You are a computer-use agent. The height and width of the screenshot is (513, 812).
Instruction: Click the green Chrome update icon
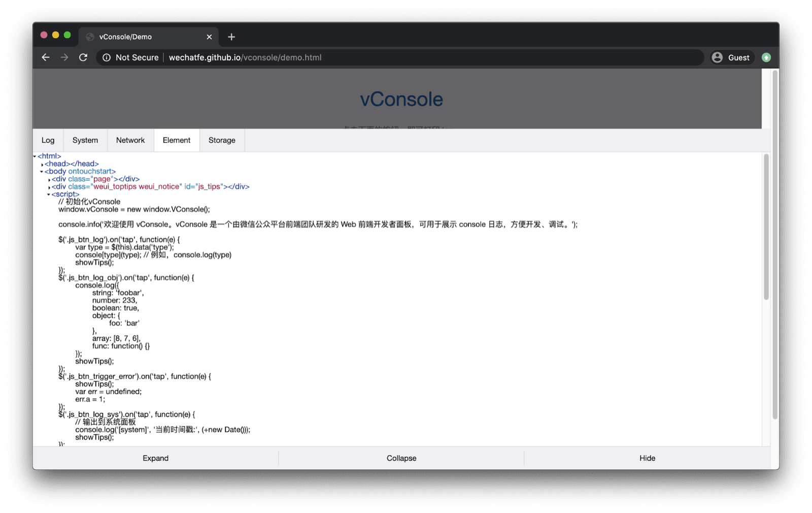766,57
